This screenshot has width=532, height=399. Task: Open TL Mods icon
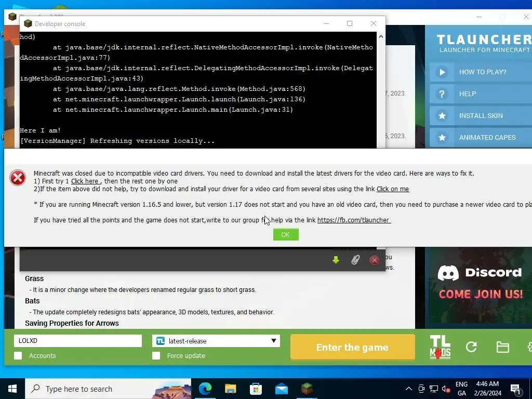[x=440, y=347]
